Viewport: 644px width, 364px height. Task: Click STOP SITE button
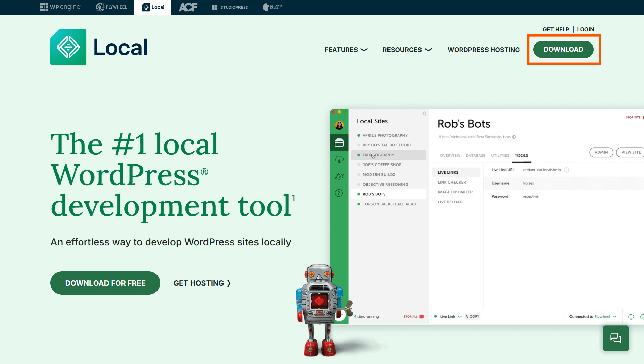(634, 117)
